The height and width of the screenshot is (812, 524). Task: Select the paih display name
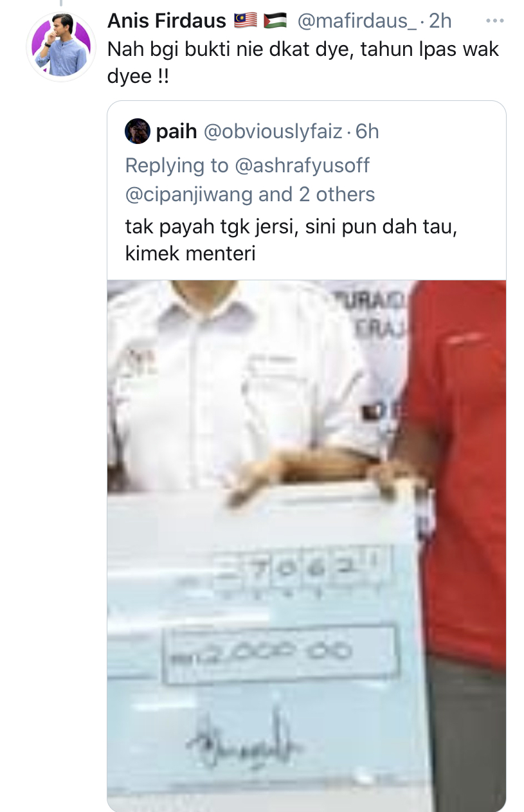(176, 132)
